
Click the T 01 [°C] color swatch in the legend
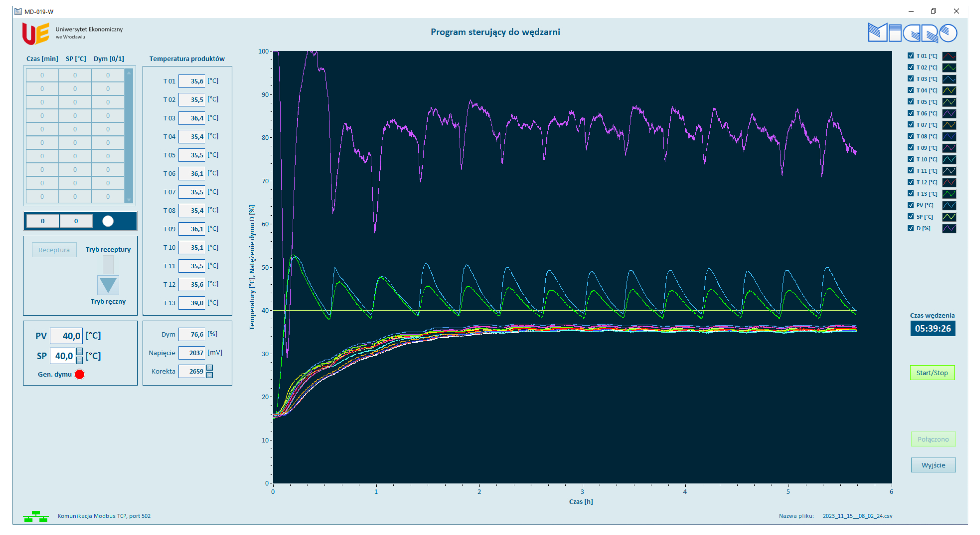[949, 56]
